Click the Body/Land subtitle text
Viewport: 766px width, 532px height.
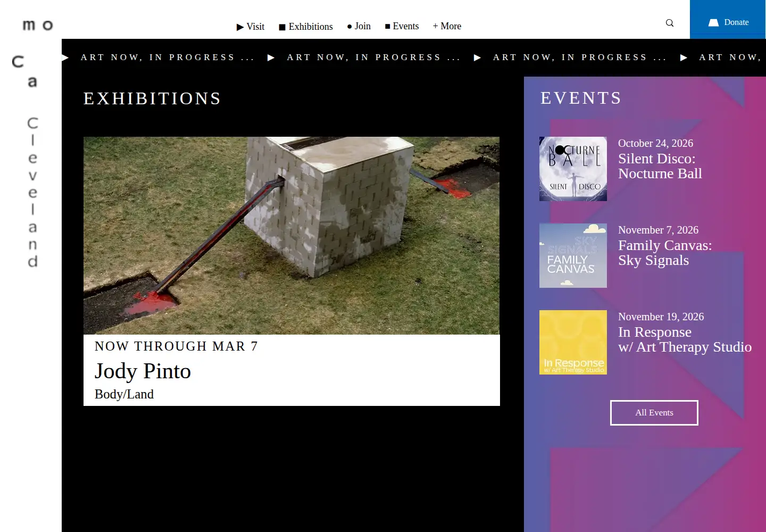pos(124,394)
